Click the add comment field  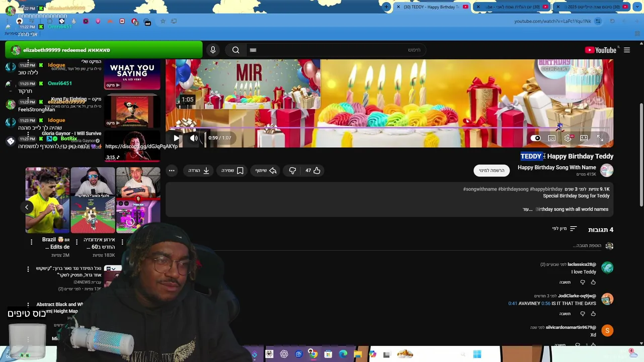tap(587, 246)
